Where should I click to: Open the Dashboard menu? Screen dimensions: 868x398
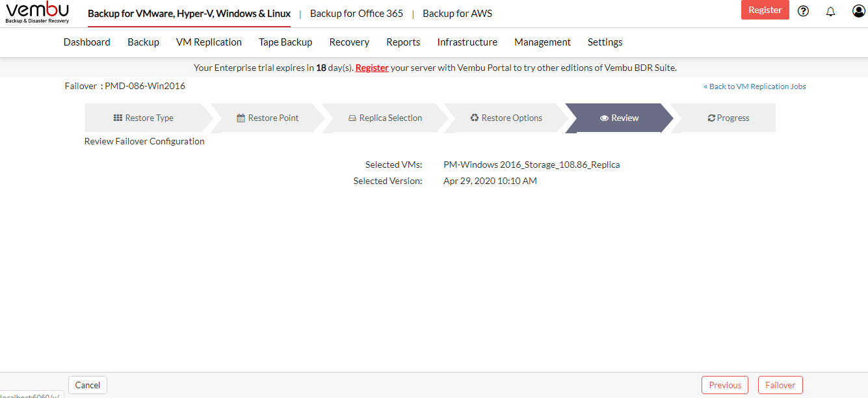[87, 42]
